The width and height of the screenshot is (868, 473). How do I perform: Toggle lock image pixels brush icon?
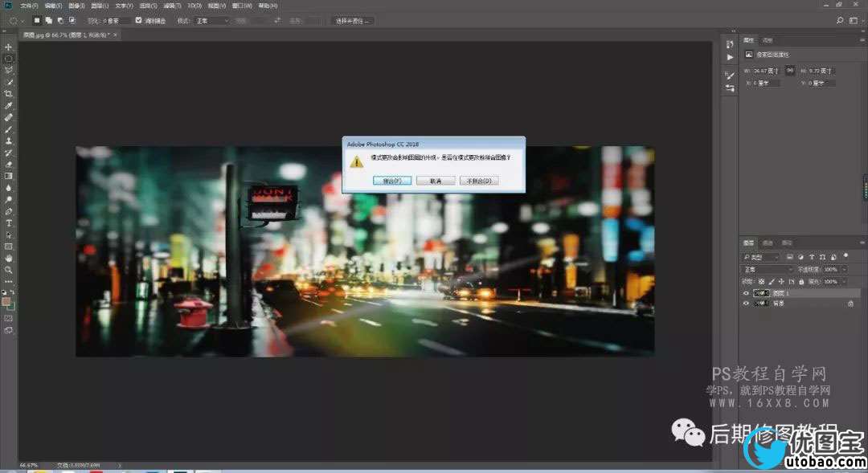click(771, 282)
